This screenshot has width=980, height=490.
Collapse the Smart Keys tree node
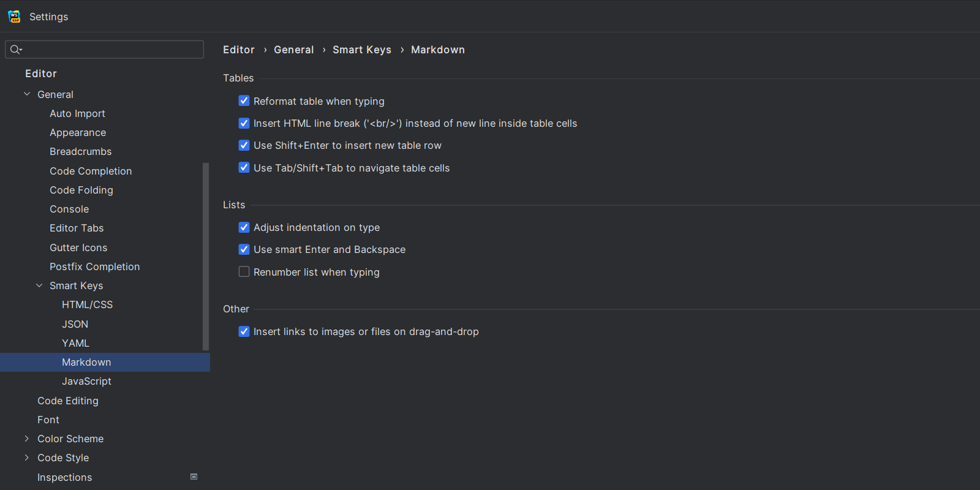[x=39, y=285]
